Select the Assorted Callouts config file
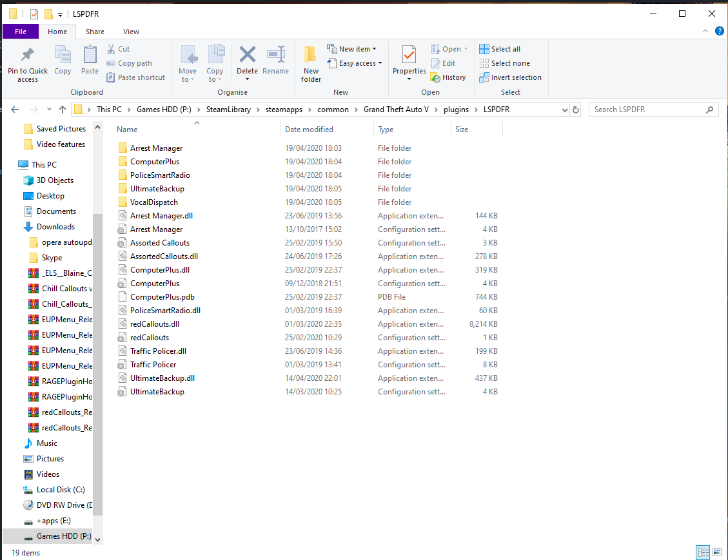Viewport: 728px width, 560px height. coord(160,243)
